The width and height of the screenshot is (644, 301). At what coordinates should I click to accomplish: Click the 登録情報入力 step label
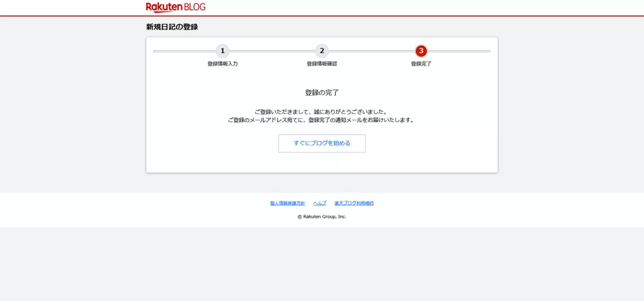223,64
